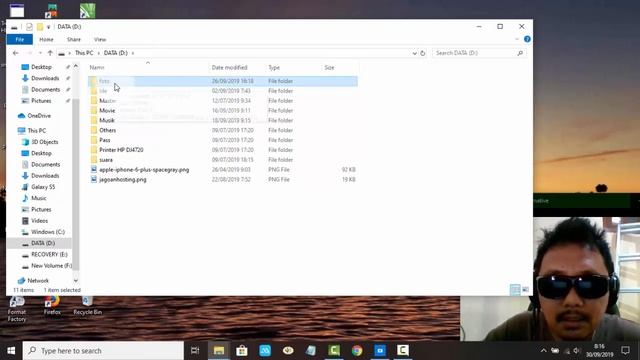The height and width of the screenshot is (360, 640).
Task: Open File Explorer taskbar icon
Action: pos(219,351)
